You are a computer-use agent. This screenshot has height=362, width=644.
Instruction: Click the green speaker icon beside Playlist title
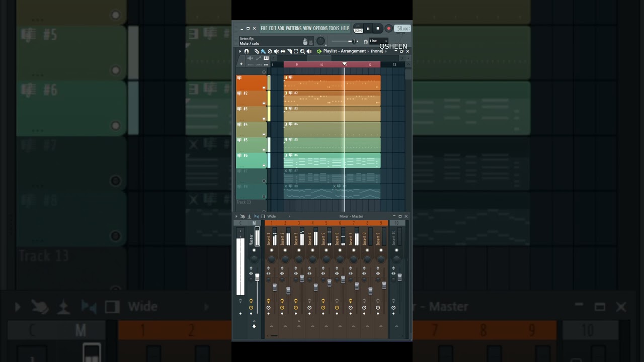(x=319, y=51)
